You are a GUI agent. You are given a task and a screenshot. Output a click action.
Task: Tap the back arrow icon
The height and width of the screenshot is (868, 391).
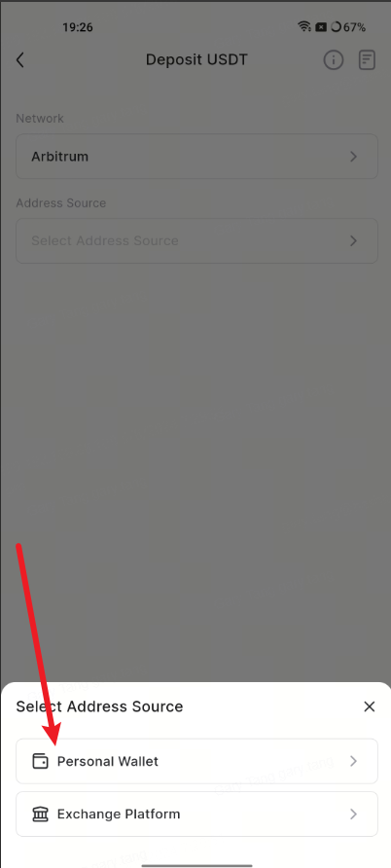click(20, 59)
